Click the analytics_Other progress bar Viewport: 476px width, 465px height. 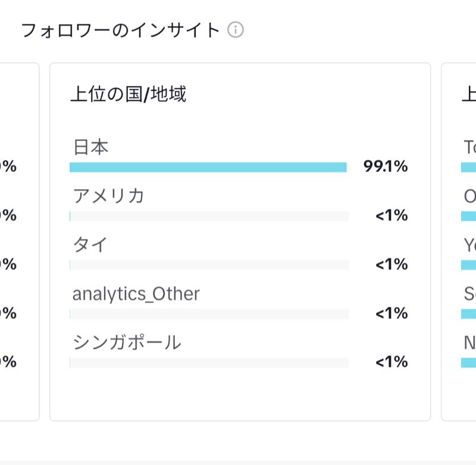point(209,313)
